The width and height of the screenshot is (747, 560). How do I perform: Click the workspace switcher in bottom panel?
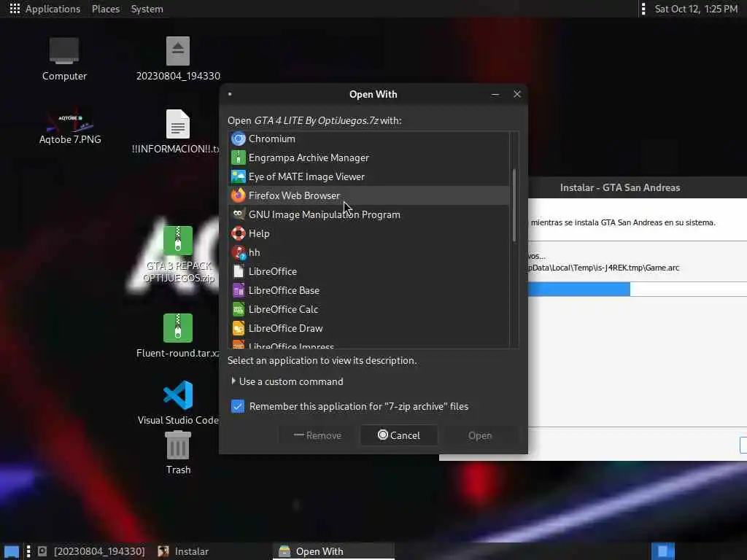click(x=662, y=551)
